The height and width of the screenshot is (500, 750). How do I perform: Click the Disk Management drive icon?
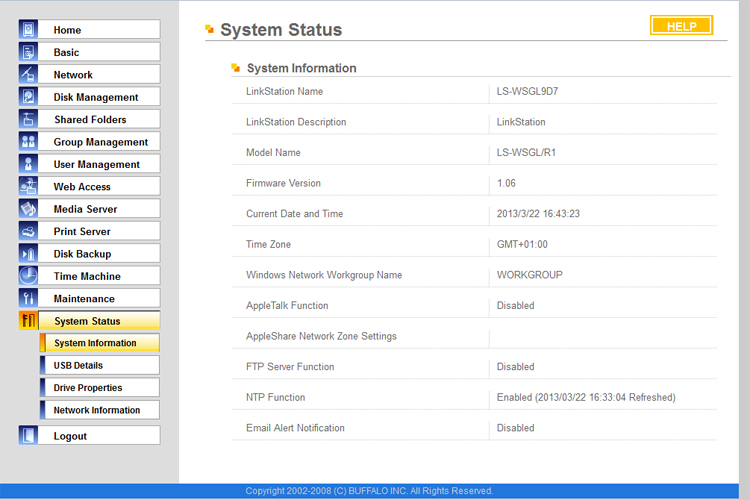pyautogui.click(x=28, y=97)
